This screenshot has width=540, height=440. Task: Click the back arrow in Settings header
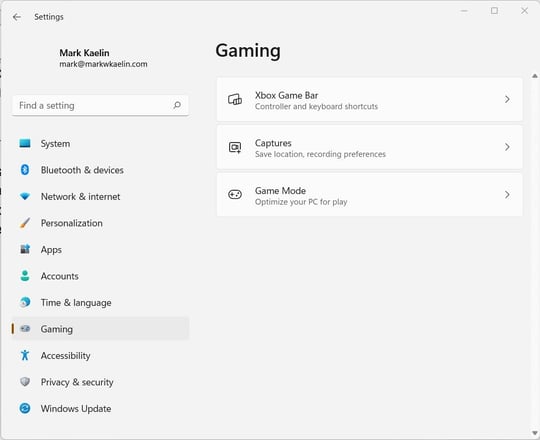tap(17, 17)
